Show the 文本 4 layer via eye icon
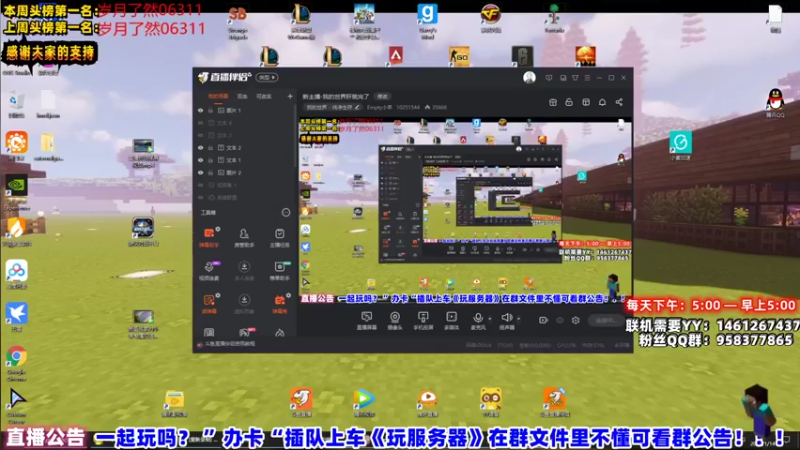 [x=201, y=123]
